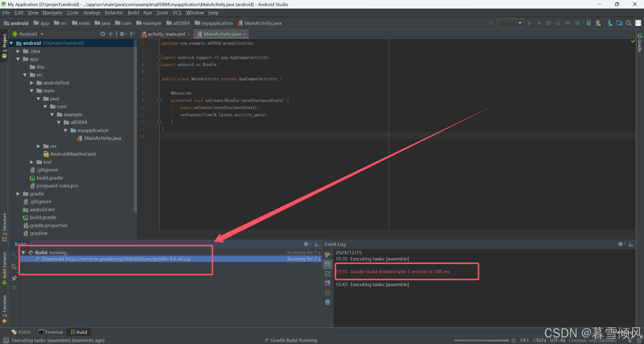The image size is (644, 344).
Task: Toggle Event Log soft-wrap icon
Action: point(327,274)
